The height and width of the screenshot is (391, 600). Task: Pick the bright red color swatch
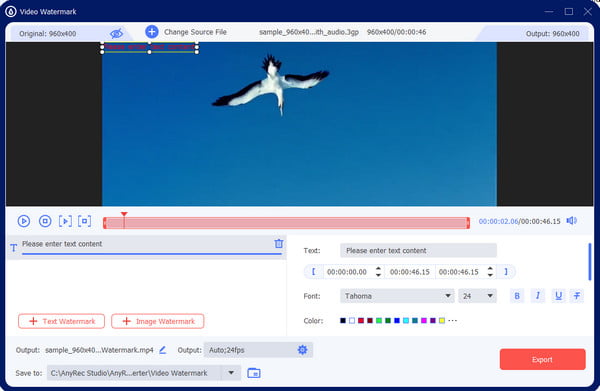[x=361, y=321]
